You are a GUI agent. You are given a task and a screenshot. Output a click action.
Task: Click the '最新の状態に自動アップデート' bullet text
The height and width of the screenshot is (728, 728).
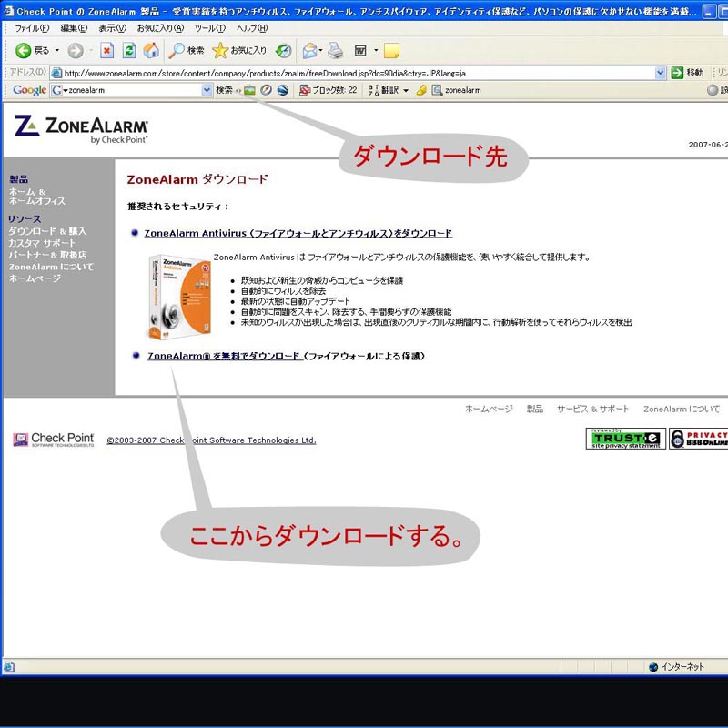click(295, 301)
